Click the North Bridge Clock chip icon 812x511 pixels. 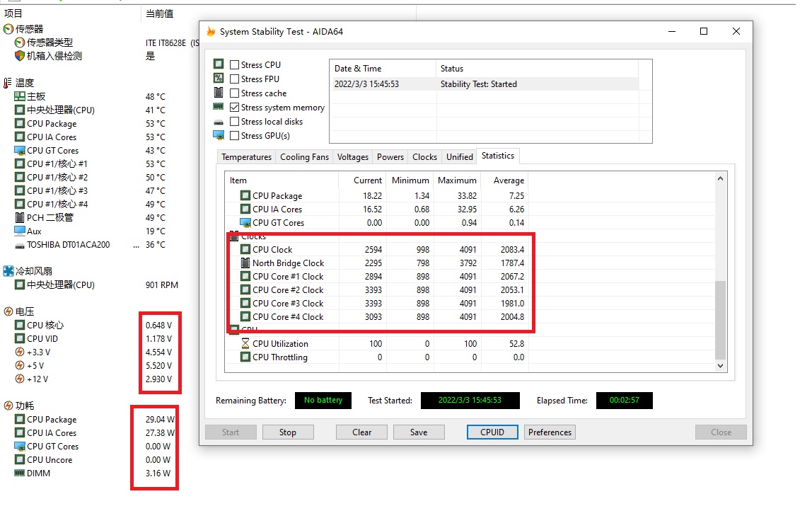click(x=245, y=263)
